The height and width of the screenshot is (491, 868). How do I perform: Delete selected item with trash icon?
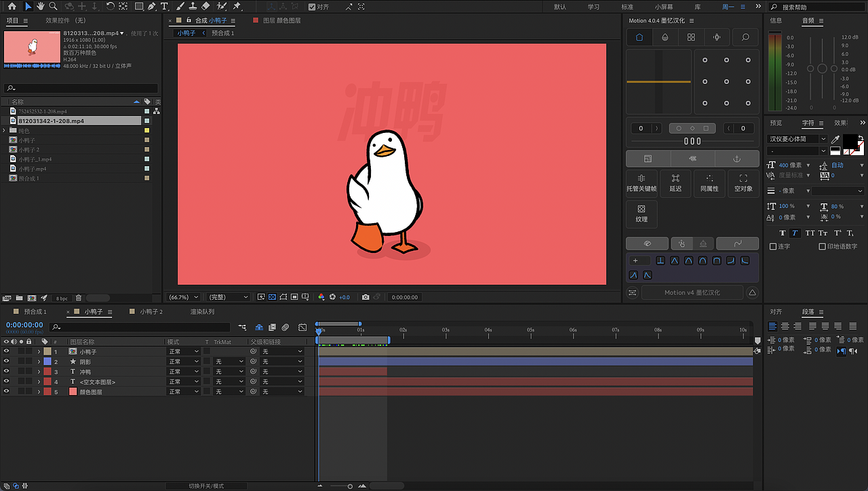tap(79, 298)
